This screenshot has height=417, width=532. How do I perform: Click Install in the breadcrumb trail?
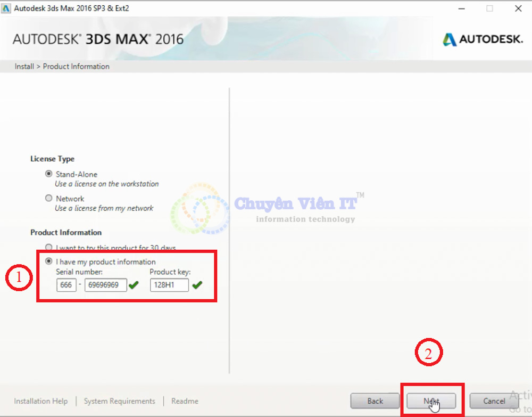click(24, 66)
